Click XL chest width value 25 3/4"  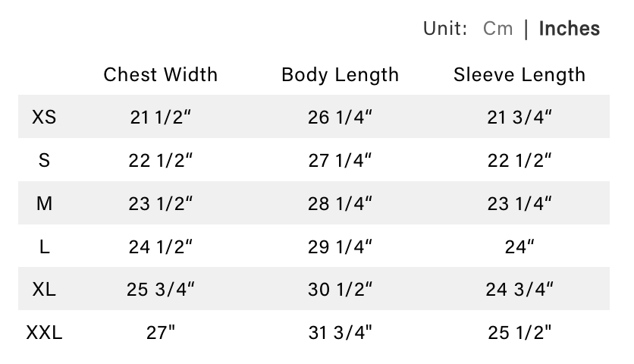[162, 289]
